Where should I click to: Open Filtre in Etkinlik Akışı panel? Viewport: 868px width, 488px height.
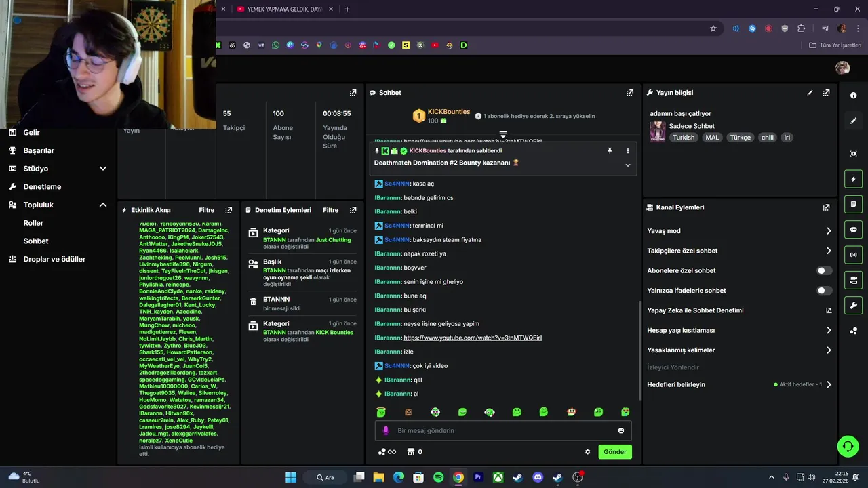tap(206, 210)
